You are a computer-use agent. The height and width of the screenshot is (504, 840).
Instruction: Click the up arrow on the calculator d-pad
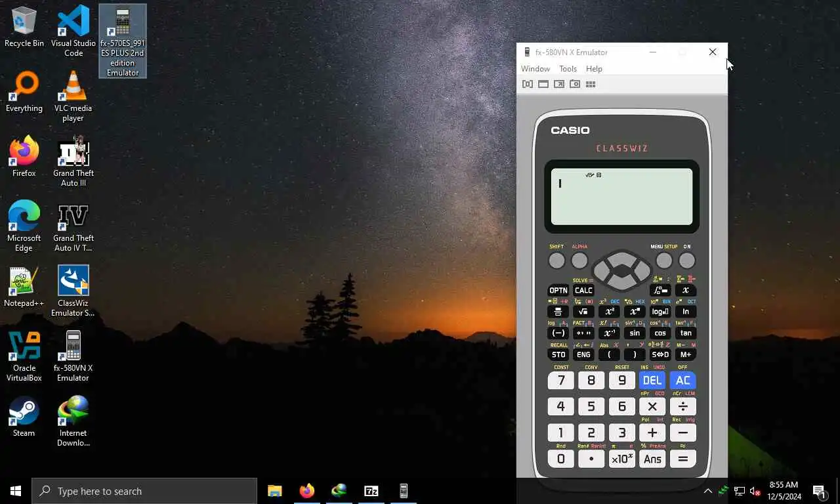[621, 257]
